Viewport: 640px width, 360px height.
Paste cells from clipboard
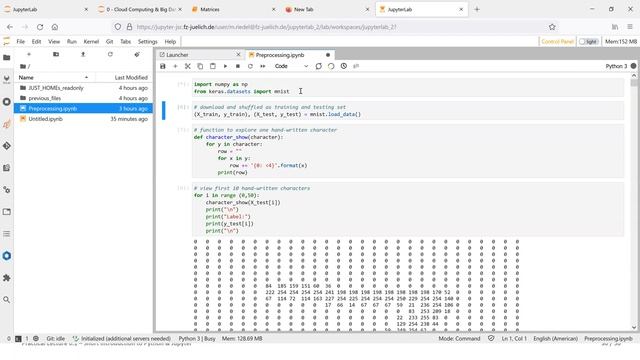[213, 66]
